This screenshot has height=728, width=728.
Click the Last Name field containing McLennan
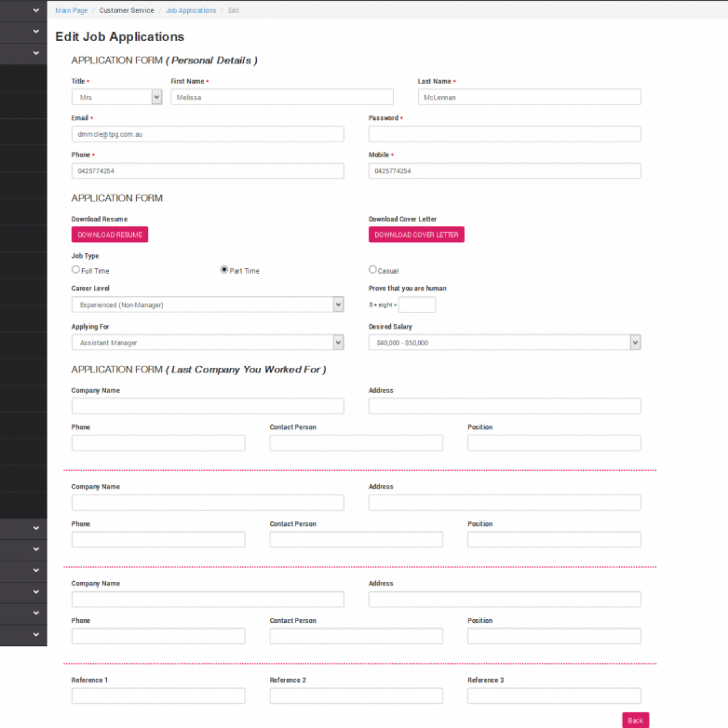(530, 97)
